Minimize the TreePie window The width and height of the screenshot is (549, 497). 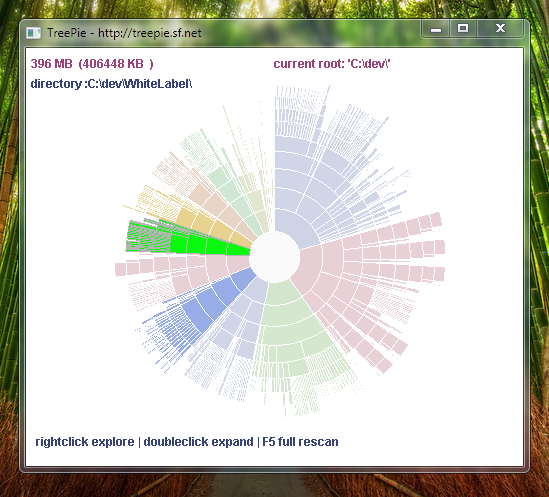(x=436, y=29)
